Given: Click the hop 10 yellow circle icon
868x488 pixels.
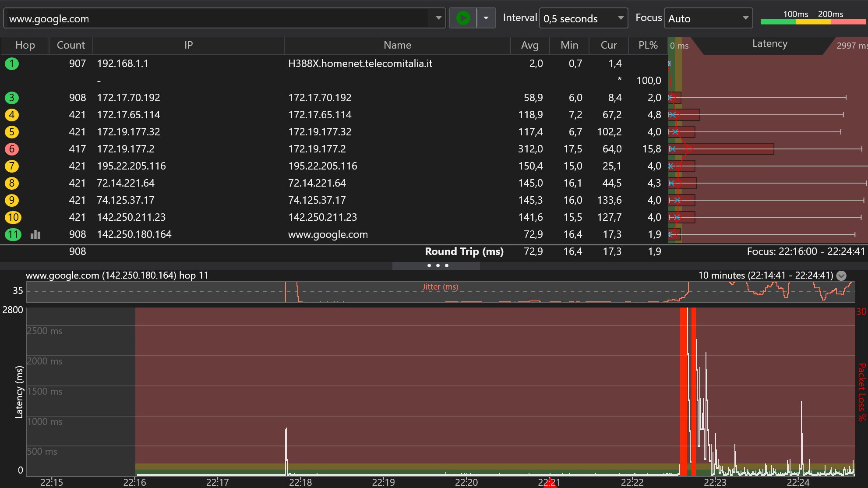Looking at the screenshot, I should coord(13,217).
